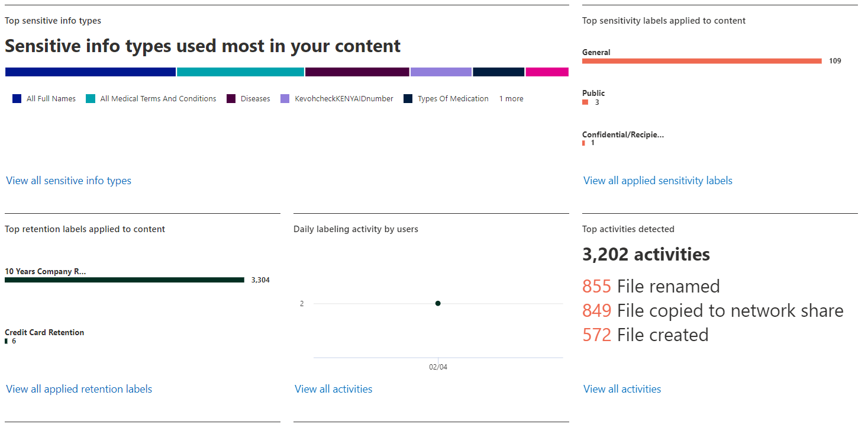Click View all activities under Daily labeling activity
868x424 pixels.
click(x=333, y=389)
